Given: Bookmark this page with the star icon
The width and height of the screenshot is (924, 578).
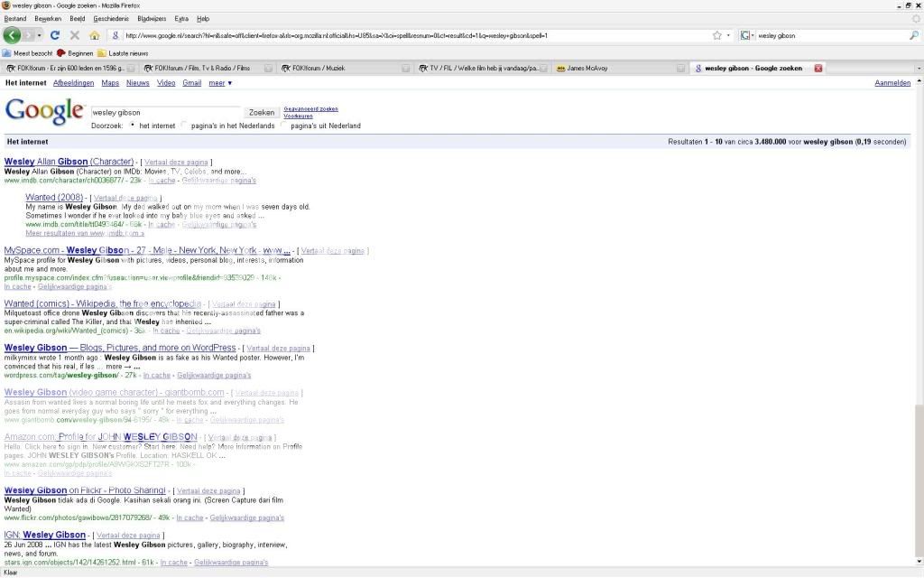Looking at the screenshot, I should tap(717, 35).
